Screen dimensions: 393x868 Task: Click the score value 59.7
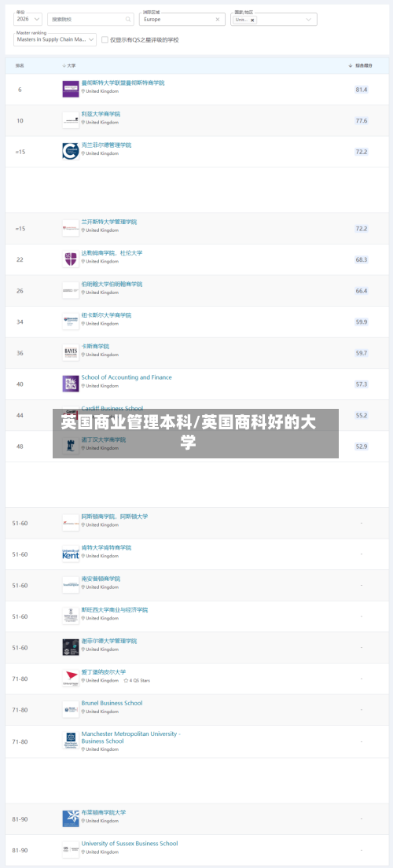(362, 352)
